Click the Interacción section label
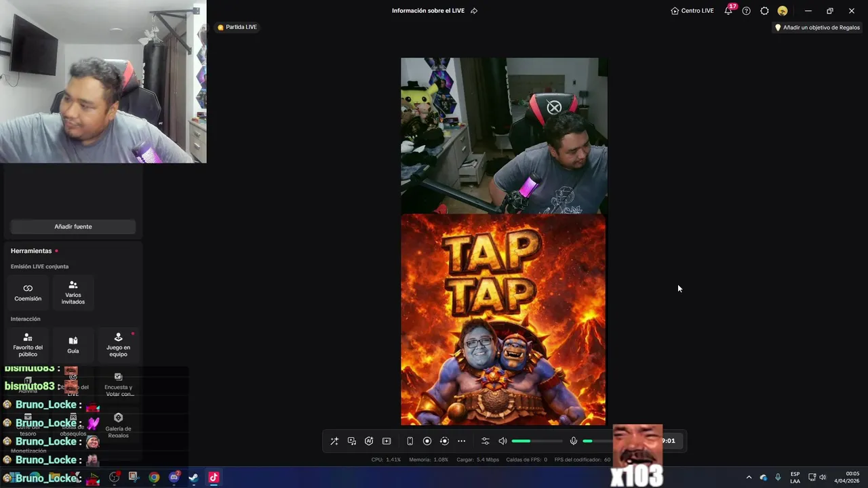The width and height of the screenshot is (868, 488). pyautogui.click(x=26, y=319)
